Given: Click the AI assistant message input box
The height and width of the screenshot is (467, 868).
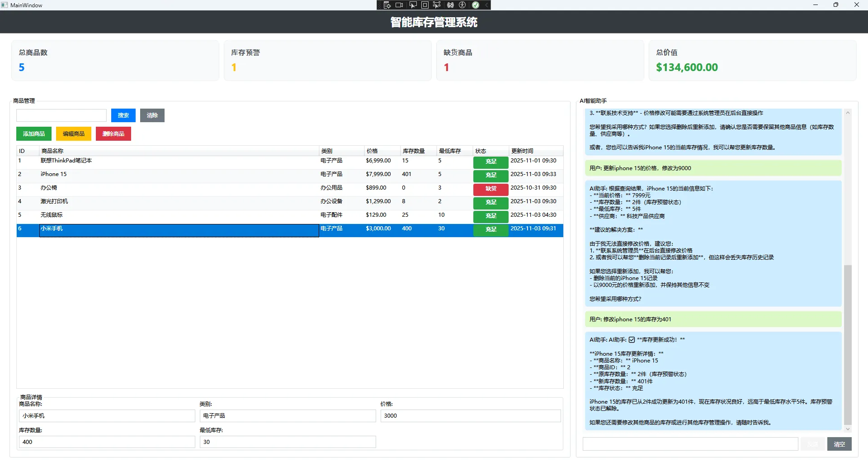Looking at the screenshot, I should (690, 444).
